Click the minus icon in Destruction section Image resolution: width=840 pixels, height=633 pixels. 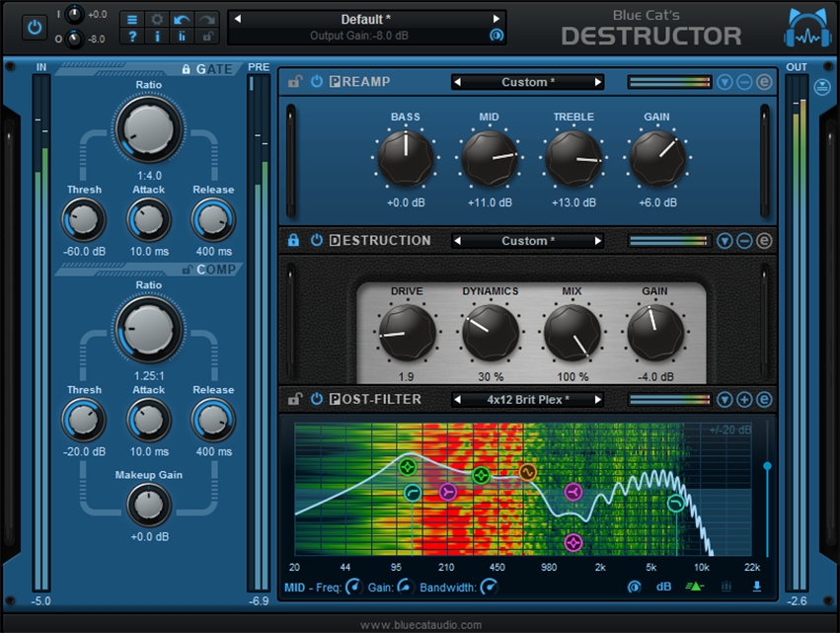click(x=744, y=241)
